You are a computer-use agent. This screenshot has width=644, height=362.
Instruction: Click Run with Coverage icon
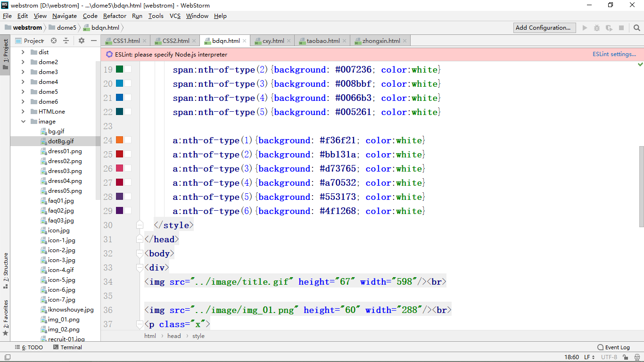609,28
